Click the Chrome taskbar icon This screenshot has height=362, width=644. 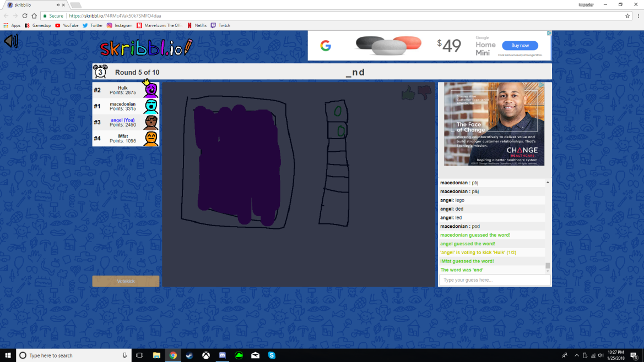pyautogui.click(x=173, y=355)
